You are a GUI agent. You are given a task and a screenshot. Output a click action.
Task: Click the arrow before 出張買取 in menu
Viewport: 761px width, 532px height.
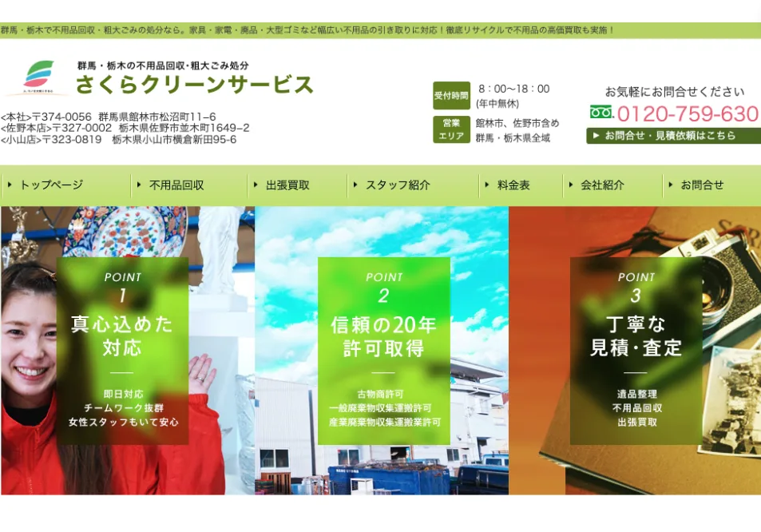[256, 185]
